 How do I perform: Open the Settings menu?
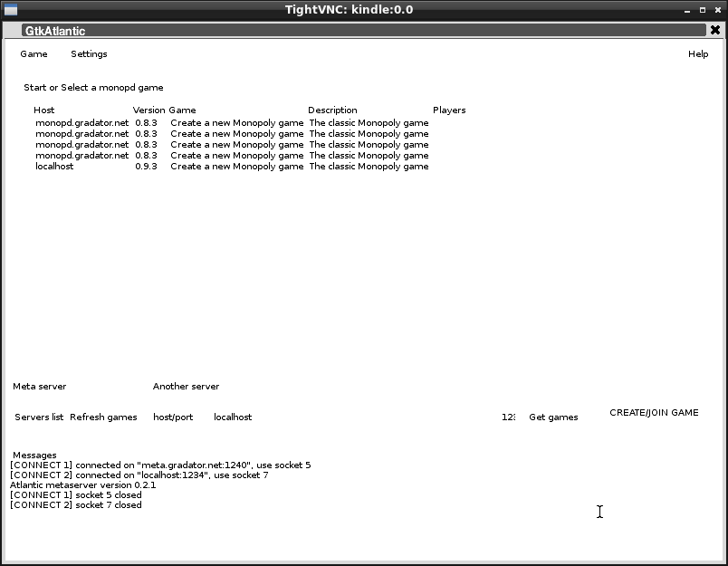(89, 53)
